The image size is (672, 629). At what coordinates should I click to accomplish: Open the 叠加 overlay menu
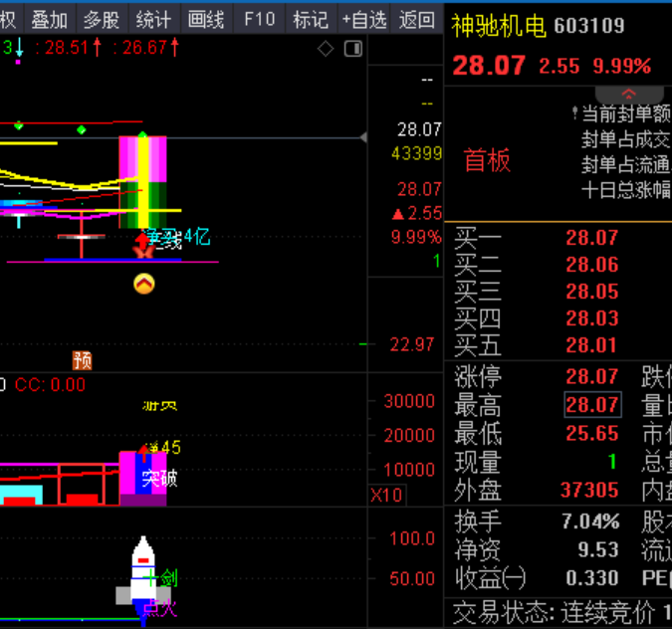click(50, 19)
